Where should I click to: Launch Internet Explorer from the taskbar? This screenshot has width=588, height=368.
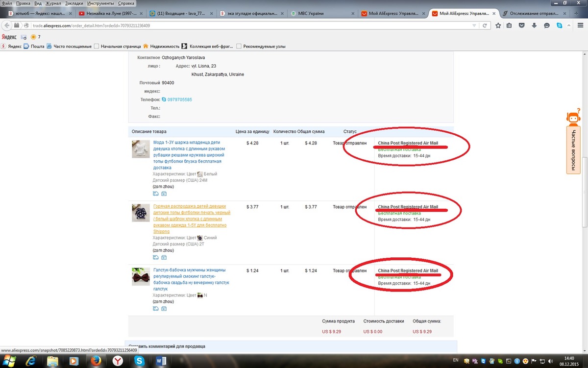(31, 362)
